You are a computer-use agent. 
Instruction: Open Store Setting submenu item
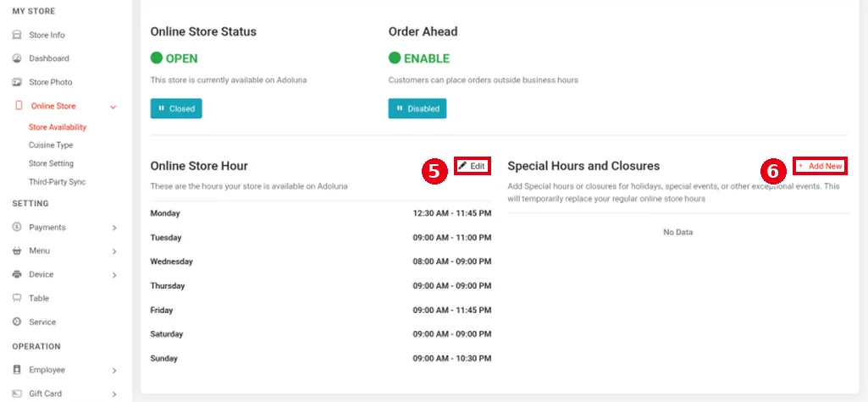[x=51, y=163]
